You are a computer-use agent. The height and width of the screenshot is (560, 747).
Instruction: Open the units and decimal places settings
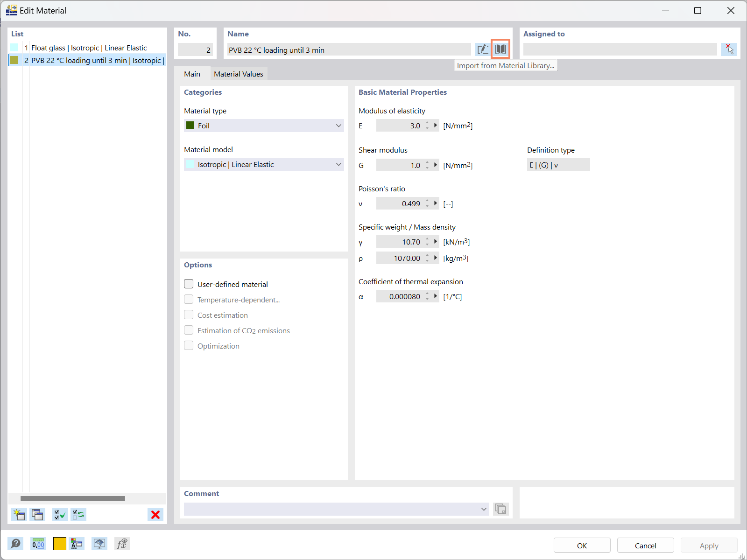[38, 544]
